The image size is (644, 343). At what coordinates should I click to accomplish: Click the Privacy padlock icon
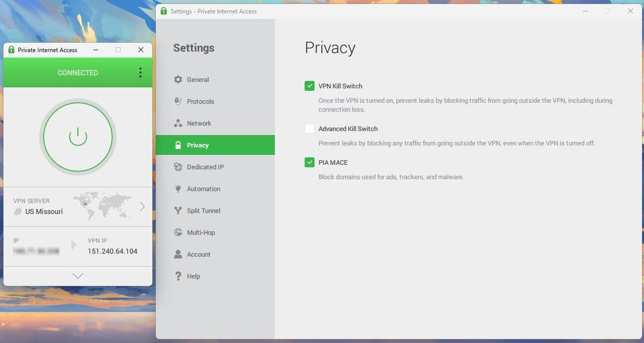[178, 145]
